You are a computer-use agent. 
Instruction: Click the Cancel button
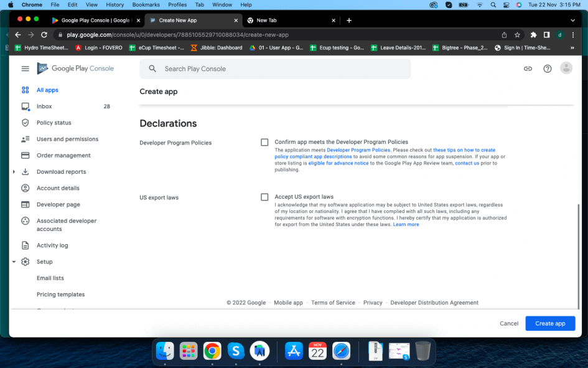pyautogui.click(x=509, y=324)
